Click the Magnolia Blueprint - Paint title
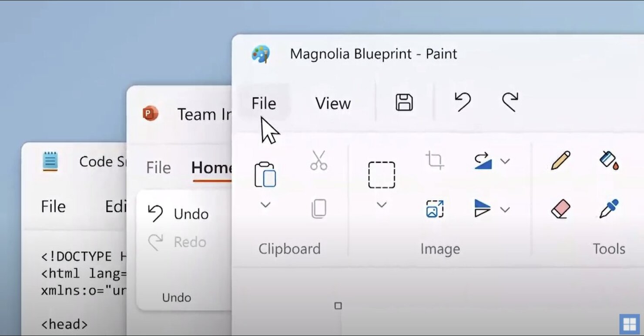644x336 pixels. tap(373, 54)
